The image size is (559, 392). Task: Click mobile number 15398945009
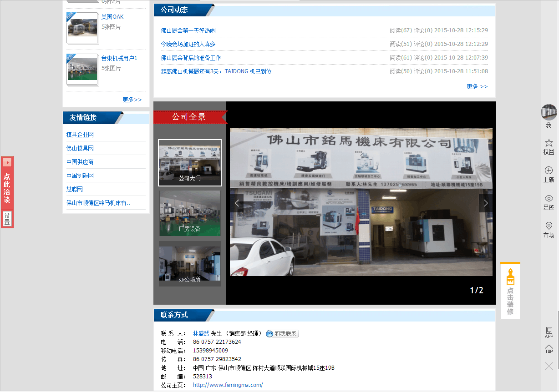tap(211, 351)
